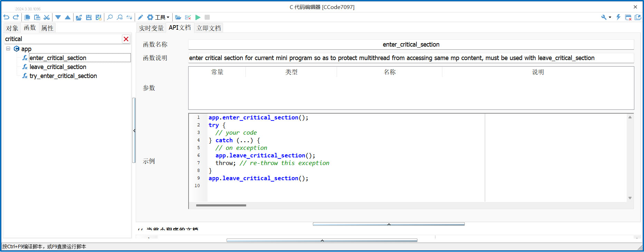
Task: Click the Find-next magnifier icon
Action: (119, 17)
